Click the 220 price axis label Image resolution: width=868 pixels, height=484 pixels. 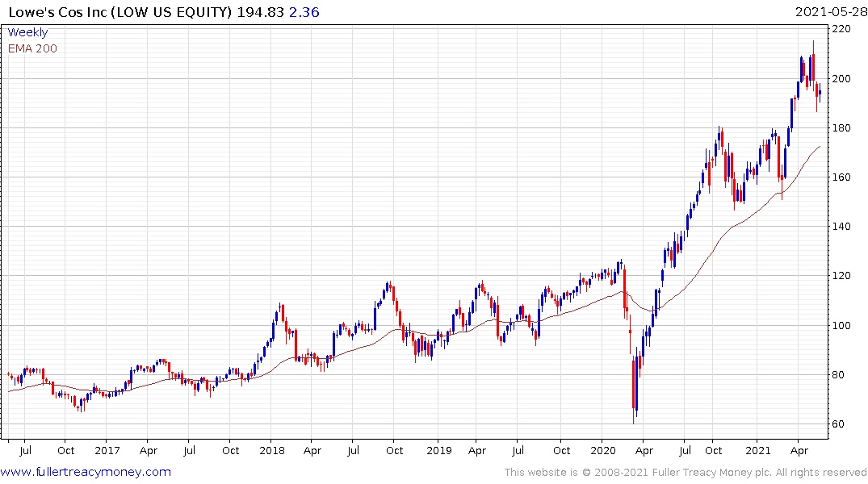(841, 29)
